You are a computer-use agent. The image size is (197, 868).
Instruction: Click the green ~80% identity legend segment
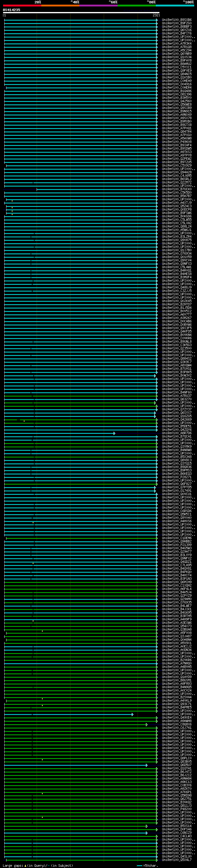[136, 6]
